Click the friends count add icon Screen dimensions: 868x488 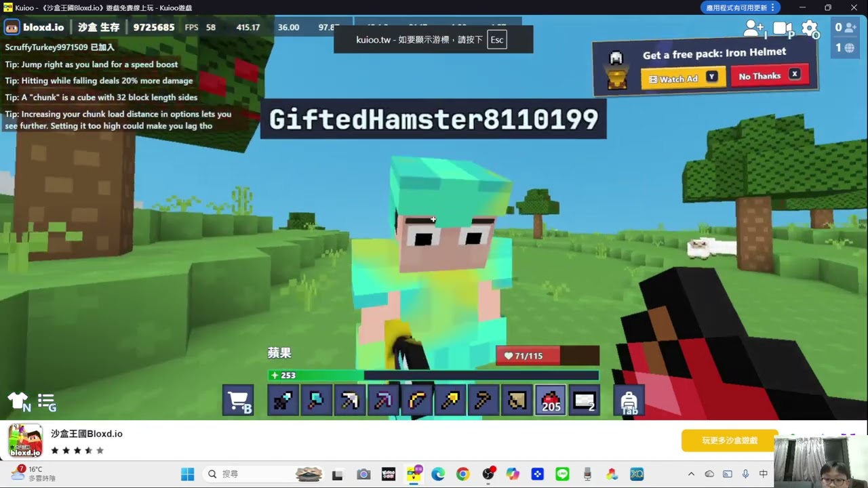(846, 27)
